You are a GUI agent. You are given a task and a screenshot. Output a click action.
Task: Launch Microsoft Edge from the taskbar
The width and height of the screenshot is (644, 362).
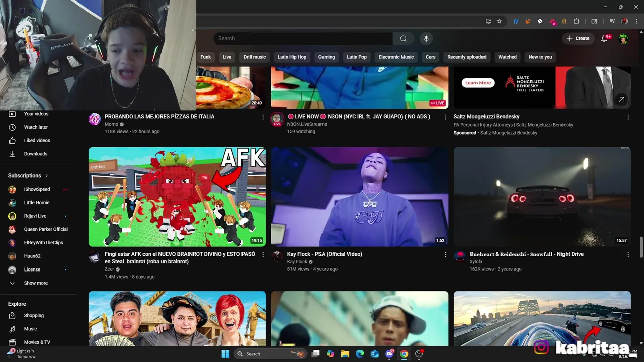(x=360, y=354)
